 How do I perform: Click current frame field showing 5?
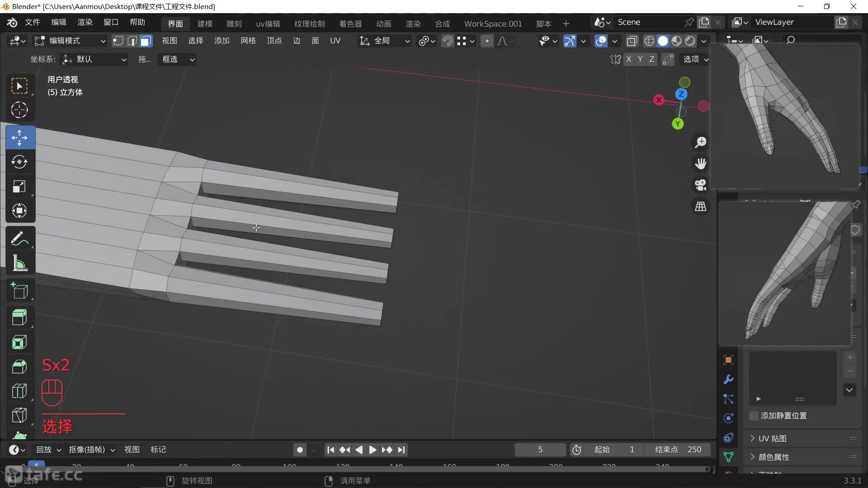pos(540,450)
